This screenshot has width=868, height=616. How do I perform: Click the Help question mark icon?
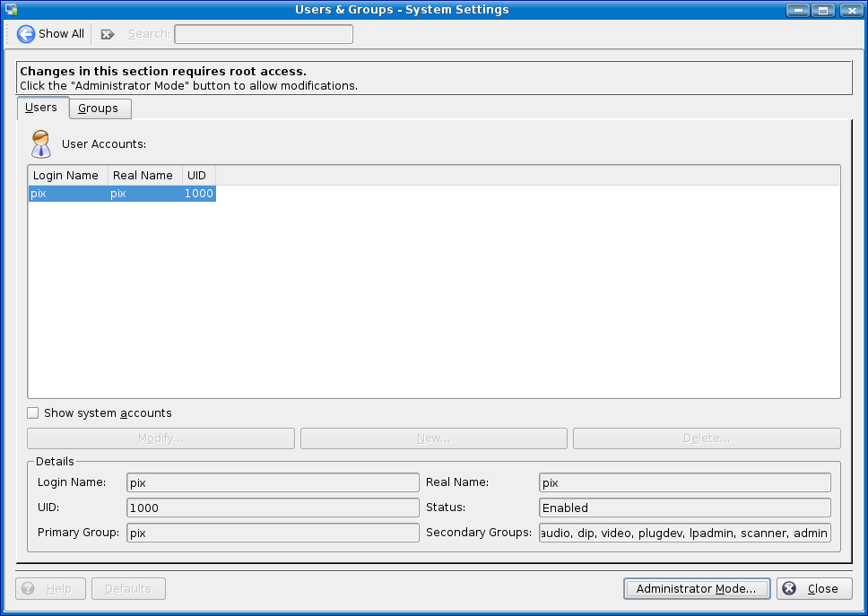(x=29, y=589)
